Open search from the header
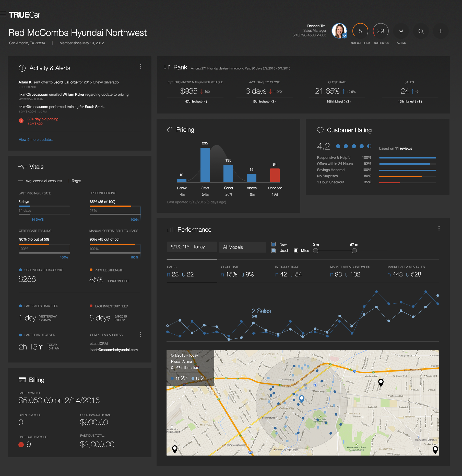The height and width of the screenshot is (476, 462). point(421,31)
